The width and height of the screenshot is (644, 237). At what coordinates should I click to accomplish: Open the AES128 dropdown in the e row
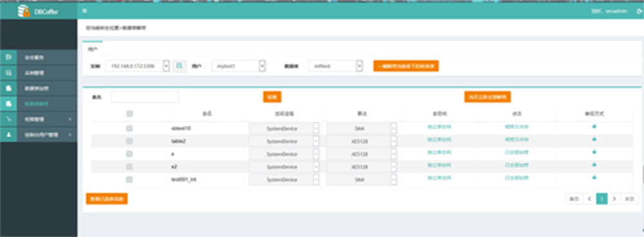coord(362,155)
